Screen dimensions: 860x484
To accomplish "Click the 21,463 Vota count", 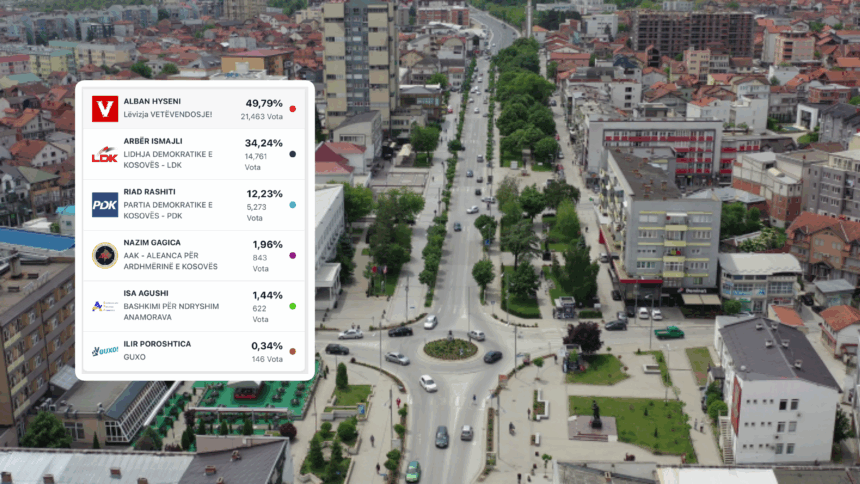I will (x=261, y=117).
